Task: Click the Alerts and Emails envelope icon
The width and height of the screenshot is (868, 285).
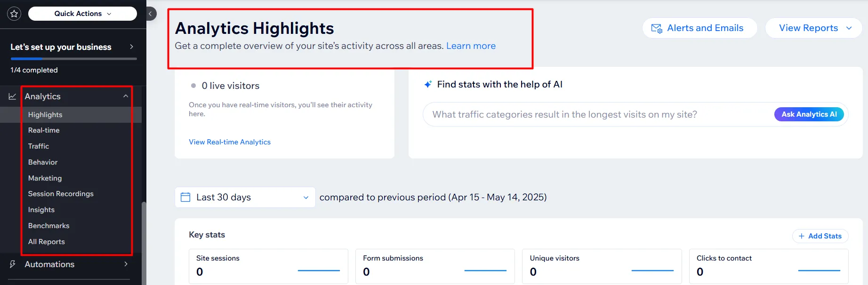Action: click(x=656, y=28)
